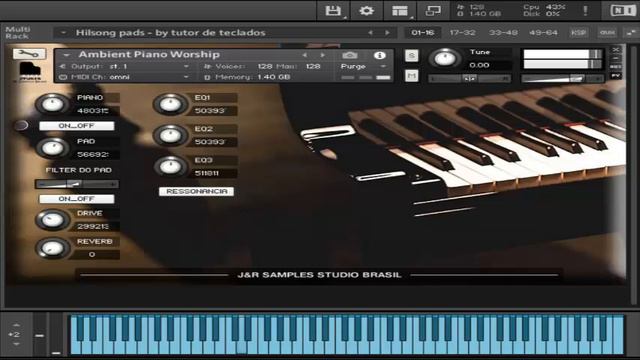This screenshot has height=360, width=640.
Task: Click the PIANO volume knob
Action: pos(53,104)
